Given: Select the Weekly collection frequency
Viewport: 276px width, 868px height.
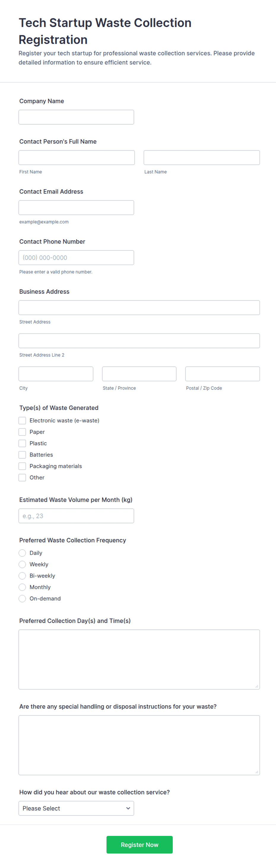Looking at the screenshot, I should tap(22, 565).
